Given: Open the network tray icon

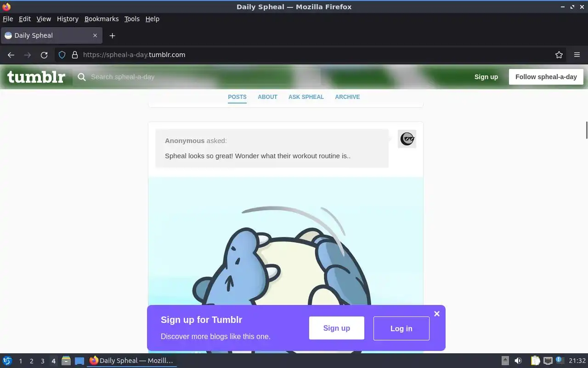Looking at the screenshot, I should tap(548, 361).
